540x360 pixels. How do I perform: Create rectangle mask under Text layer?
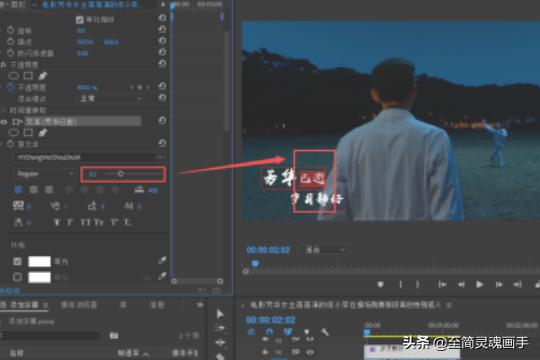(28, 132)
